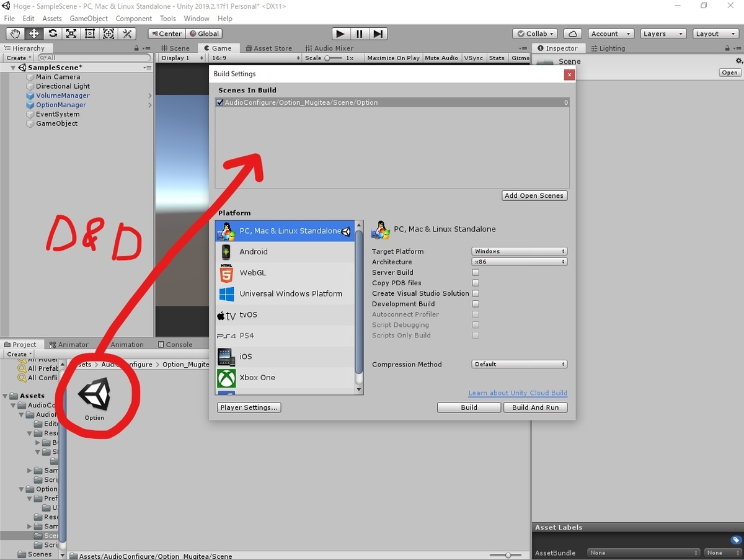Select the VolumeManager prefab in Hierarchy
This screenshot has width=744, height=560.
click(63, 96)
